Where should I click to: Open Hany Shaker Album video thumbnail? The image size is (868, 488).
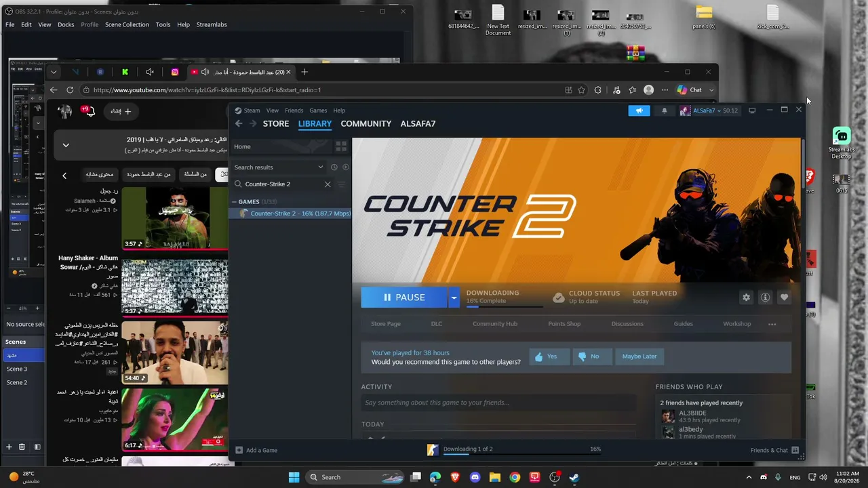click(175, 287)
